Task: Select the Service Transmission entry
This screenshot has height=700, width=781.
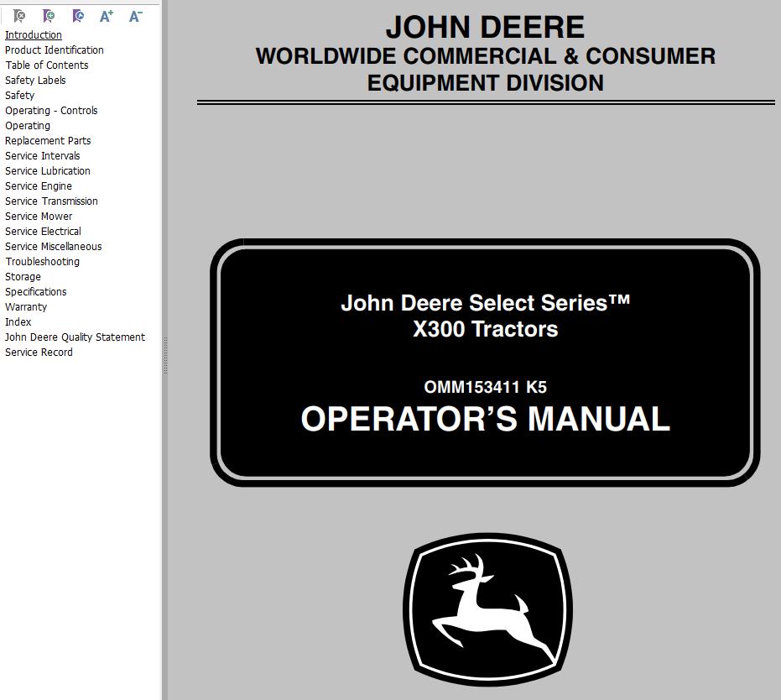Action: pos(50,201)
